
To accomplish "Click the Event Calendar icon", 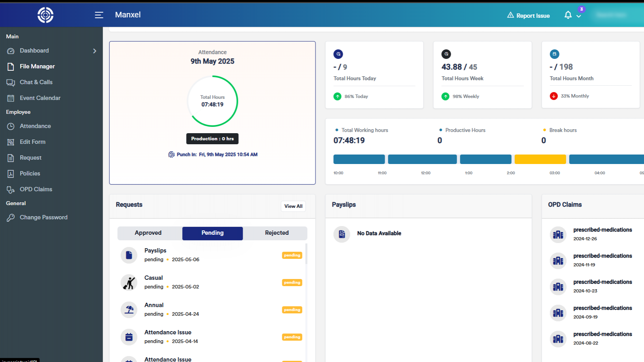I will click(11, 98).
